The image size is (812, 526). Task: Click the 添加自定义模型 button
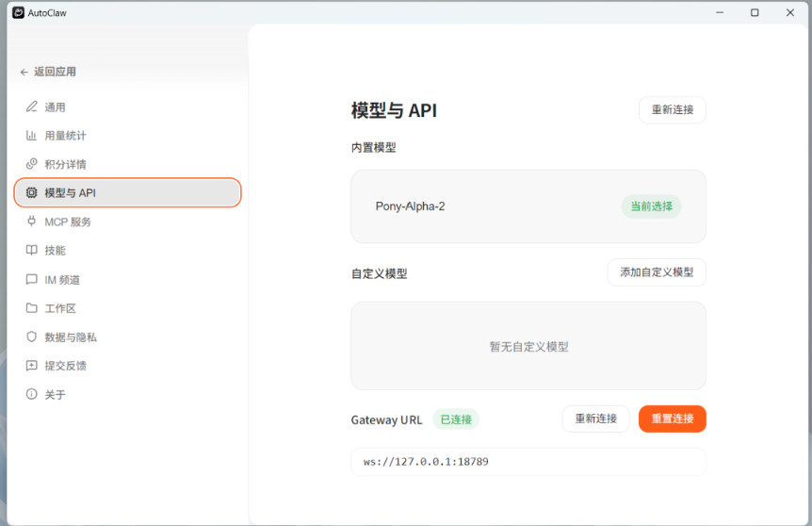point(657,272)
